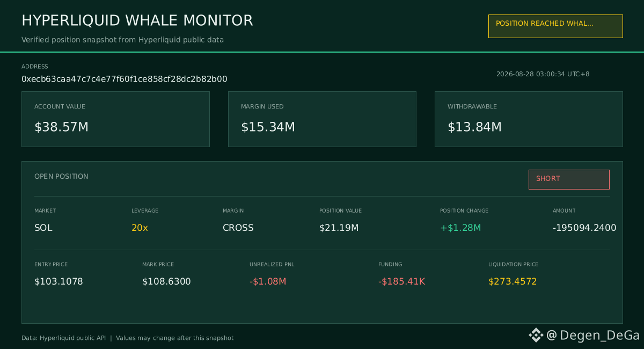644x349 pixels.
Task: Click the 20x leverage value
Action: tap(140, 228)
